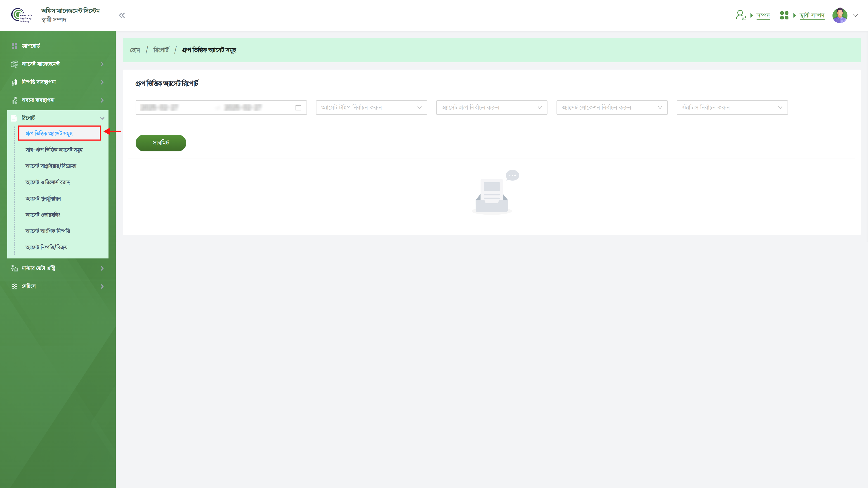Click the অ্যাসেট ম্যানেজমেন্ট sidebar icon

click(14, 64)
